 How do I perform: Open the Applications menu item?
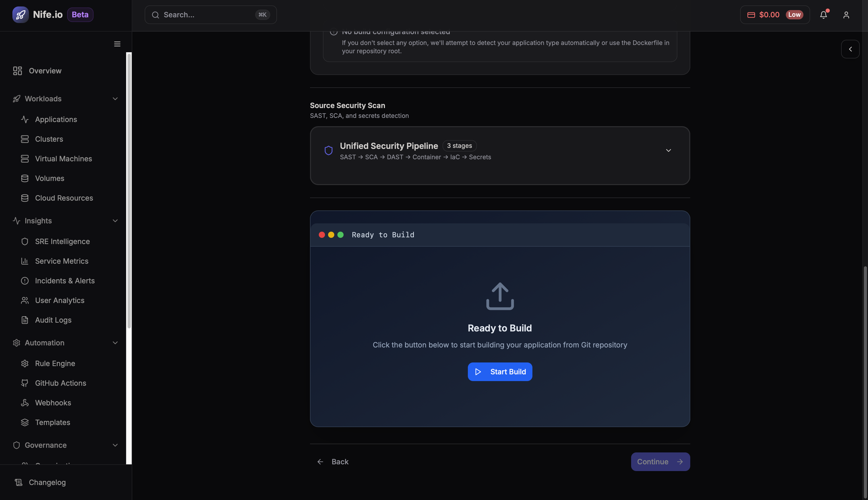point(56,119)
